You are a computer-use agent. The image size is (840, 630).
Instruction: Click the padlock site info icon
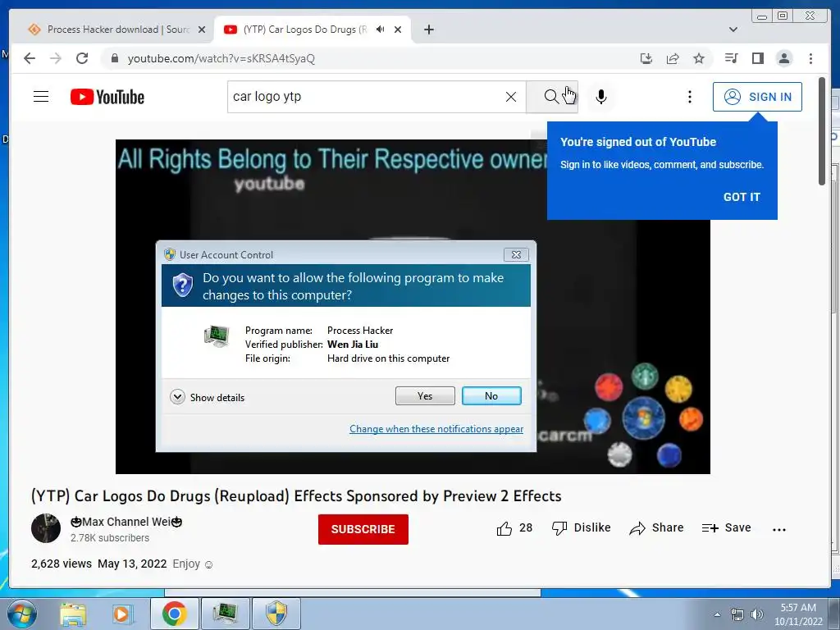point(114,58)
